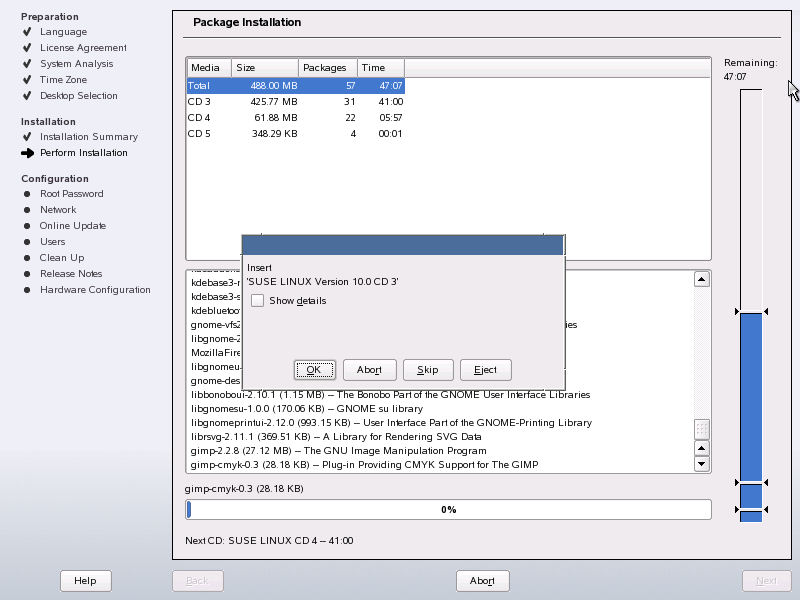Click the checkmark icon beside Installation Summary
This screenshot has width=800, height=600.
[x=27, y=137]
